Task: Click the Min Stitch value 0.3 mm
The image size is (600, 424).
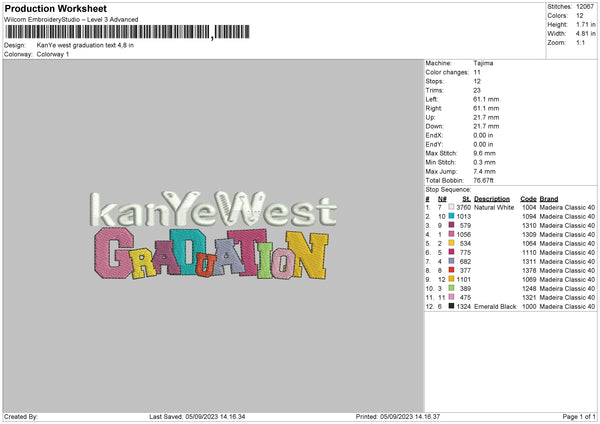Action: 484,162
